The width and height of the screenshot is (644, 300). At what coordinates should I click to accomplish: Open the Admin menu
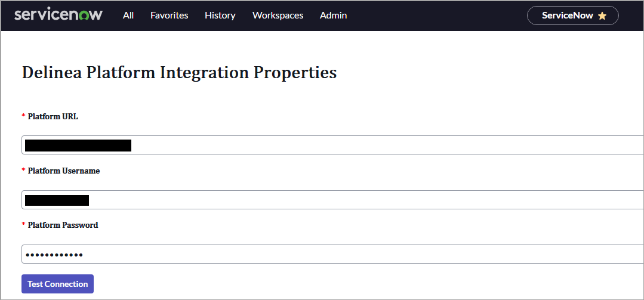333,16
